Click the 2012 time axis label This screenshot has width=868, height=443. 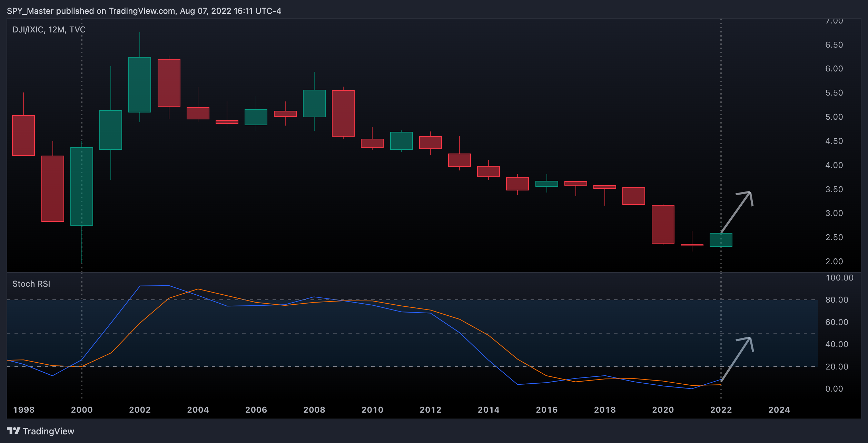point(431,410)
